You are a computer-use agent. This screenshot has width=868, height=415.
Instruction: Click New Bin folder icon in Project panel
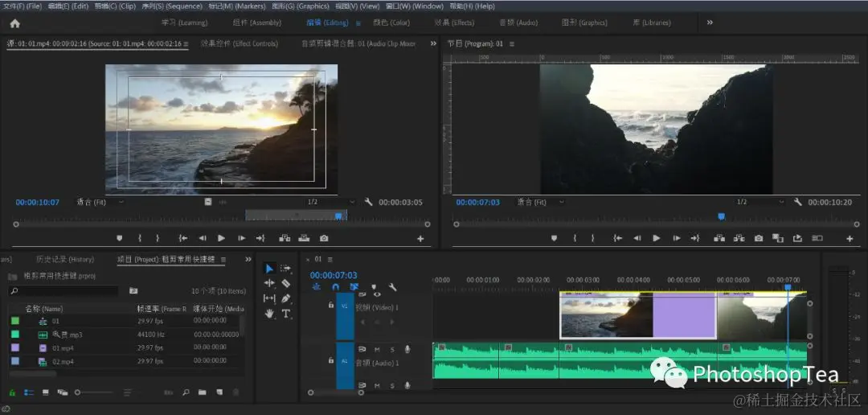202,392
